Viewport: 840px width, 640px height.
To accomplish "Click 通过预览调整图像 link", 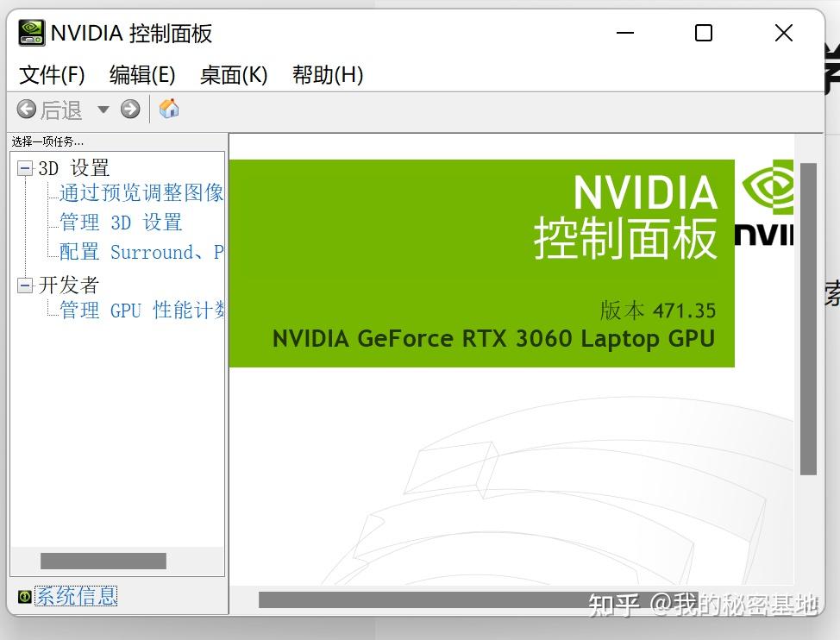I will (141, 193).
